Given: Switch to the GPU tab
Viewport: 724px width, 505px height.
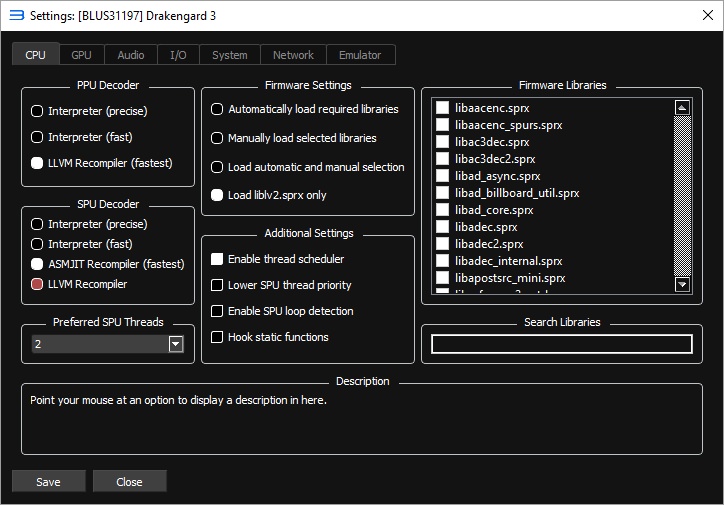Looking at the screenshot, I should [x=81, y=55].
